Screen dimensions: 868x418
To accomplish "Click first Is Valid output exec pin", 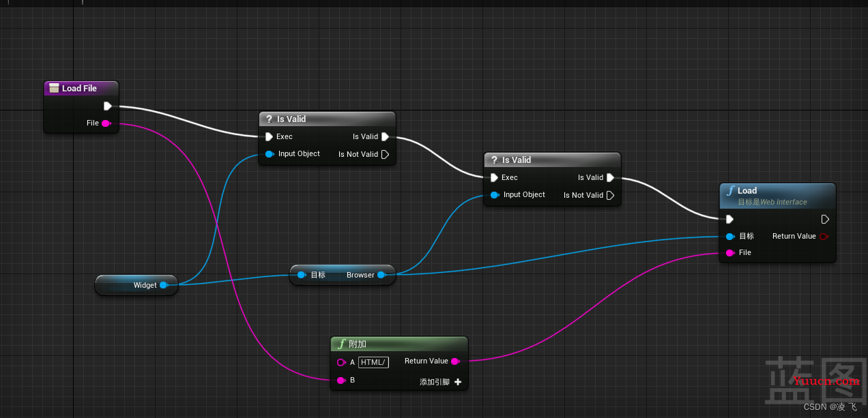I will (x=386, y=136).
